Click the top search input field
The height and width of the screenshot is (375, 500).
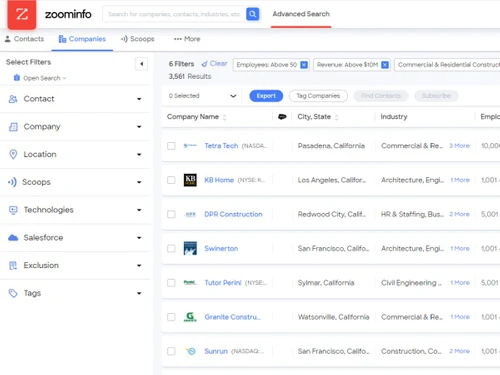[x=174, y=14]
